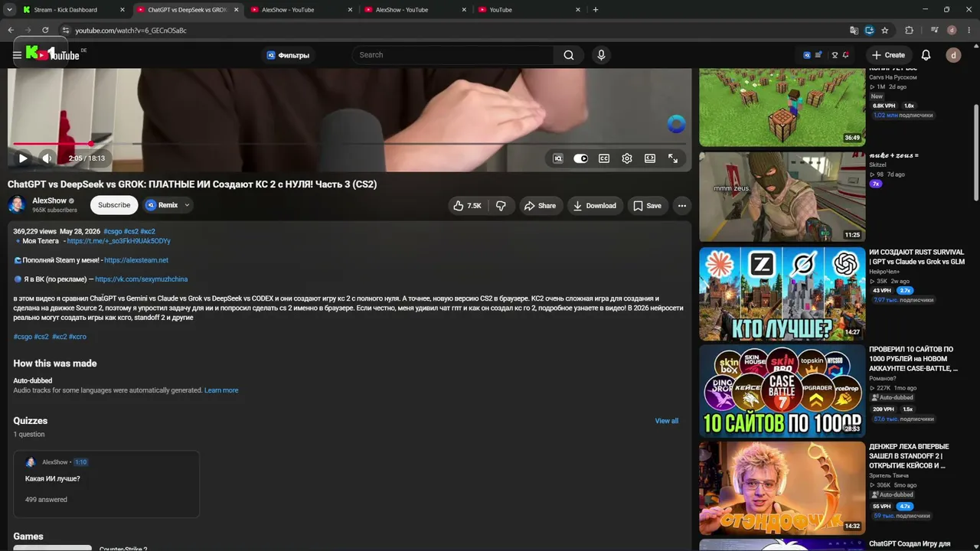Open the ИИ СОЗДАЮТ RUST SURVIVAL video title
The image size is (980, 551).
point(916,257)
